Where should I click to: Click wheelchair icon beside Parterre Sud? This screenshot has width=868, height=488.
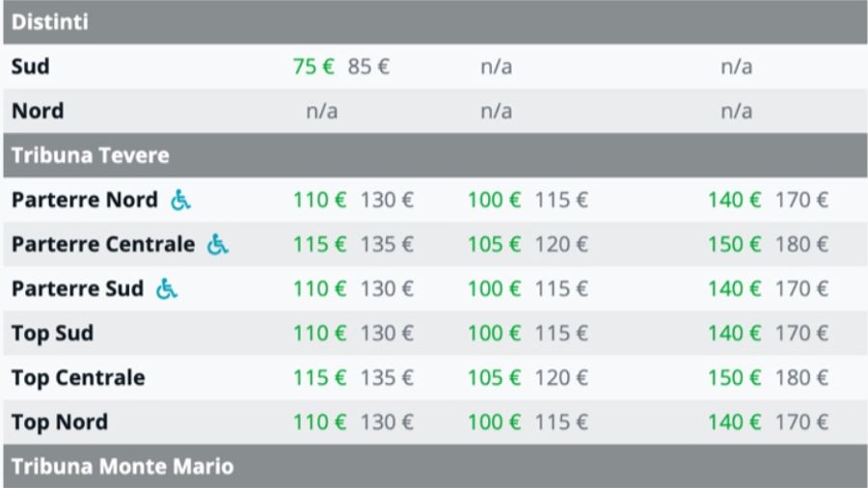click(x=167, y=288)
